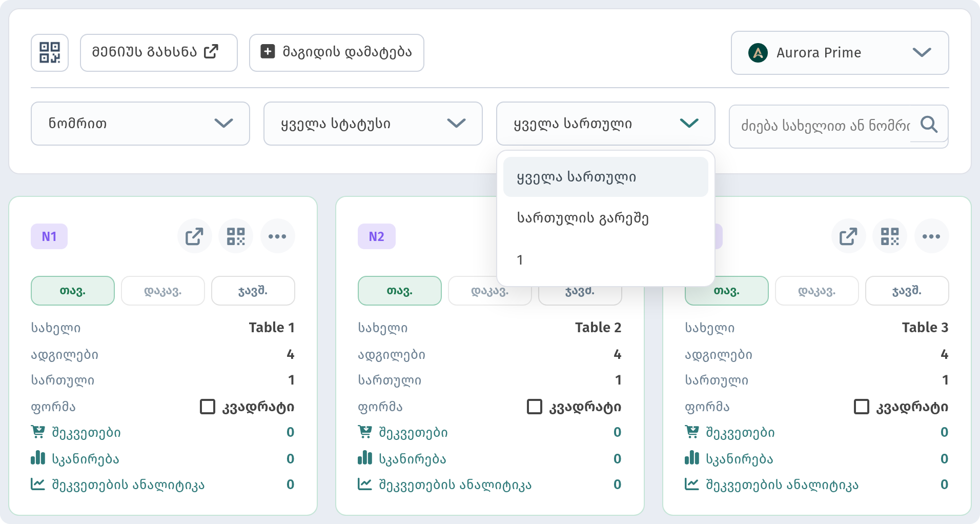980x524 pixels.
Task: Set N1 status to ჯავშ.
Action: pos(253,291)
